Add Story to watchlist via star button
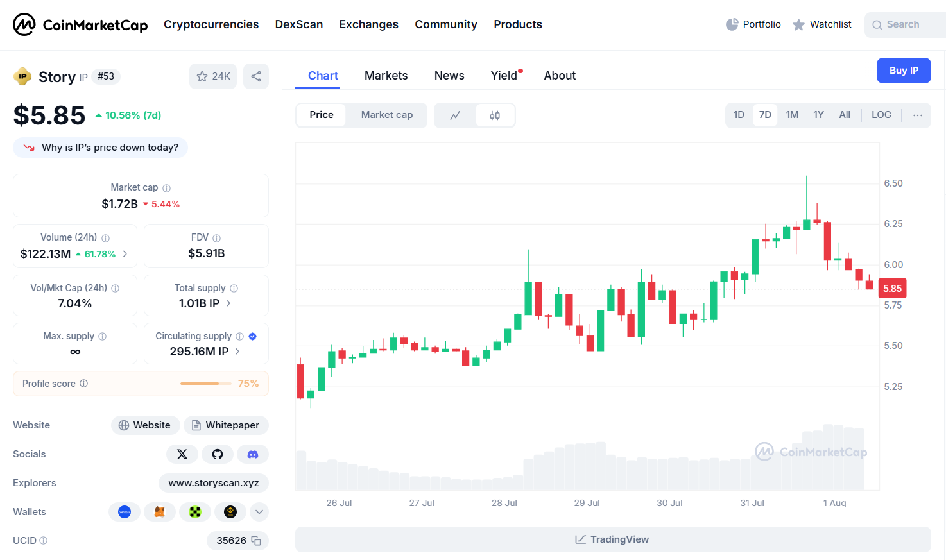The height and width of the screenshot is (560, 946). coord(213,76)
